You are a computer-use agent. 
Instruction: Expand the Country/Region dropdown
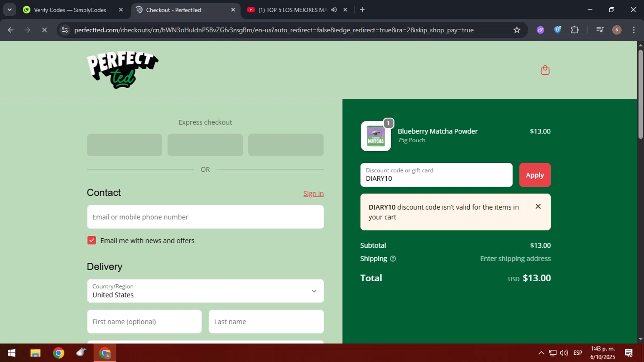tap(205, 291)
